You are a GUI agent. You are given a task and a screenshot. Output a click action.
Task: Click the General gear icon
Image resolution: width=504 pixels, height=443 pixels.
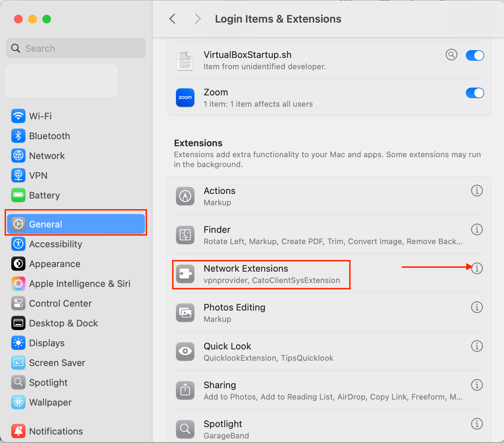(18, 224)
